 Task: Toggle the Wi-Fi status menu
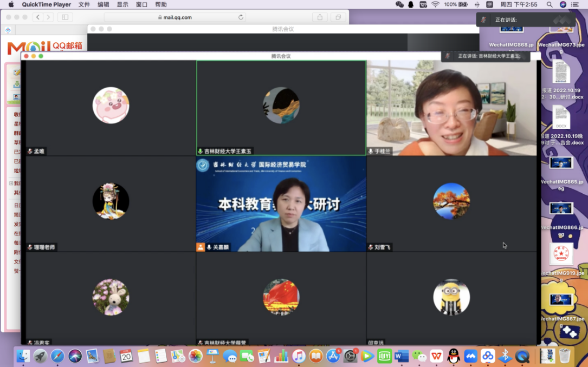coord(435,4)
